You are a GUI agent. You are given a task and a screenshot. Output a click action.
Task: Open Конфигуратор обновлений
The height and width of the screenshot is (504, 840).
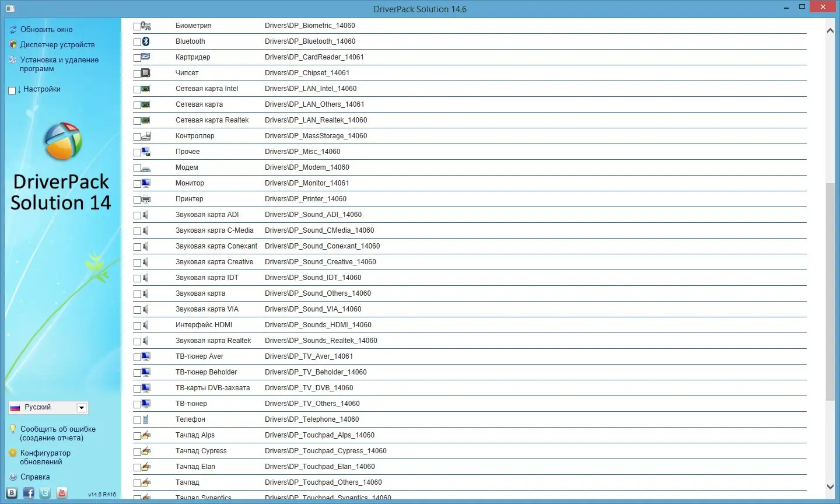pyautogui.click(x=45, y=457)
